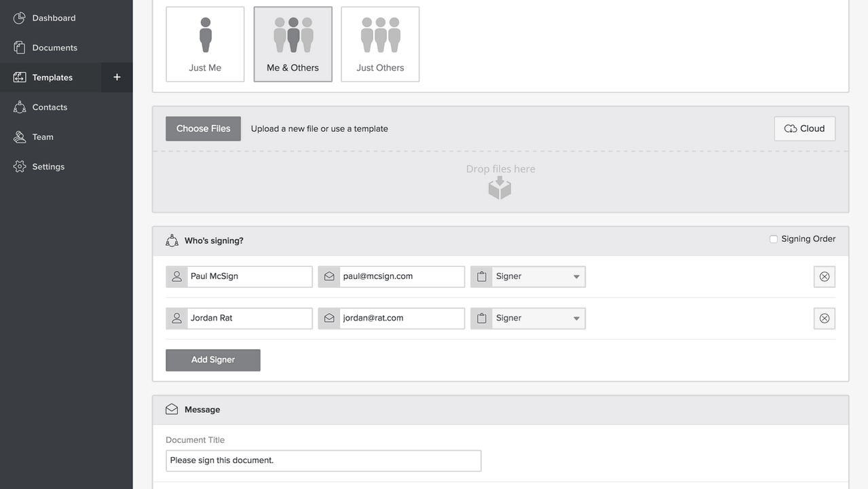This screenshot has width=868, height=489.
Task: Click the Contacts sidebar icon
Action: [x=20, y=107]
